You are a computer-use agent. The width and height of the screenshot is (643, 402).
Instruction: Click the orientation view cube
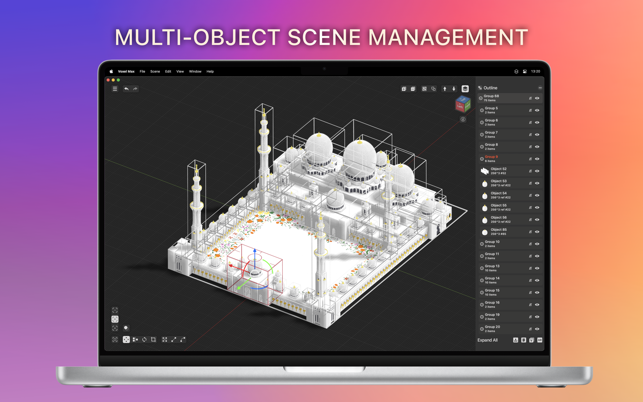coord(463,104)
